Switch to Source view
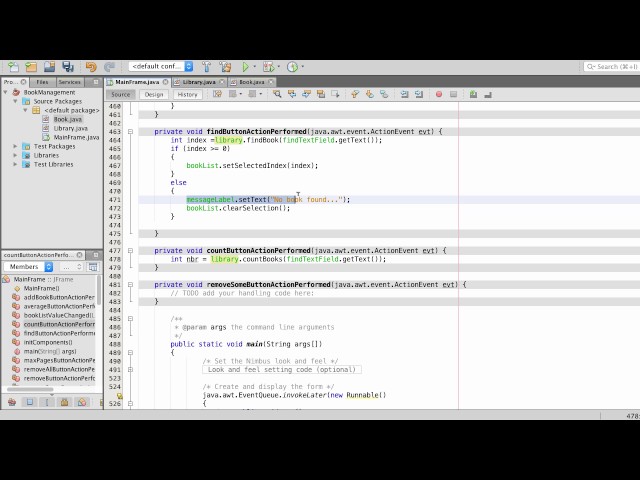Image resolution: width=640 pixels, height=480 pixels. point(120,94)
